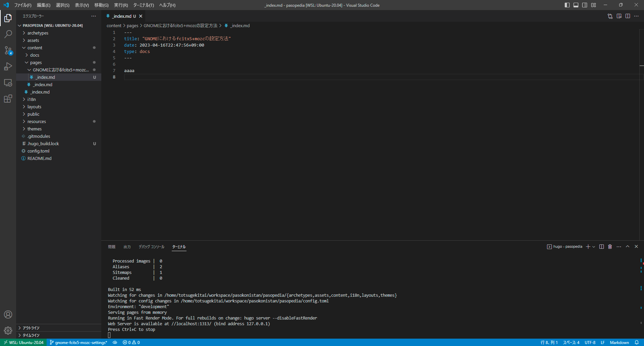Open the Run and Debug view

[x=8, y=66]
